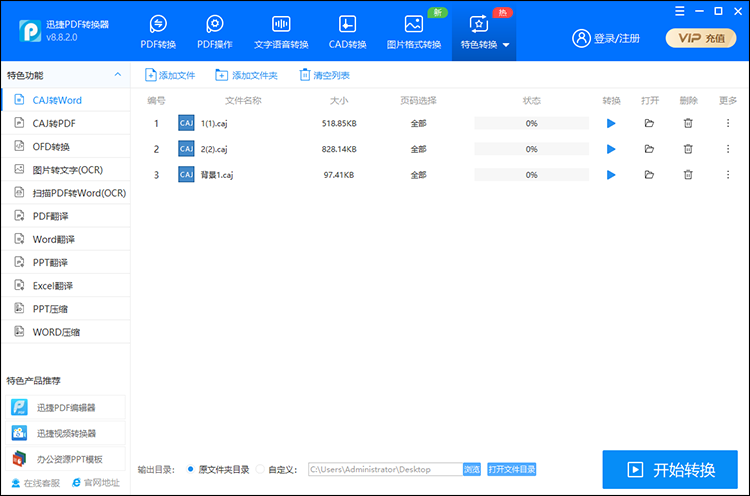Start conversion of 1(1).caj with play icon
Screen dimensions: 750x496
[611, 123]
